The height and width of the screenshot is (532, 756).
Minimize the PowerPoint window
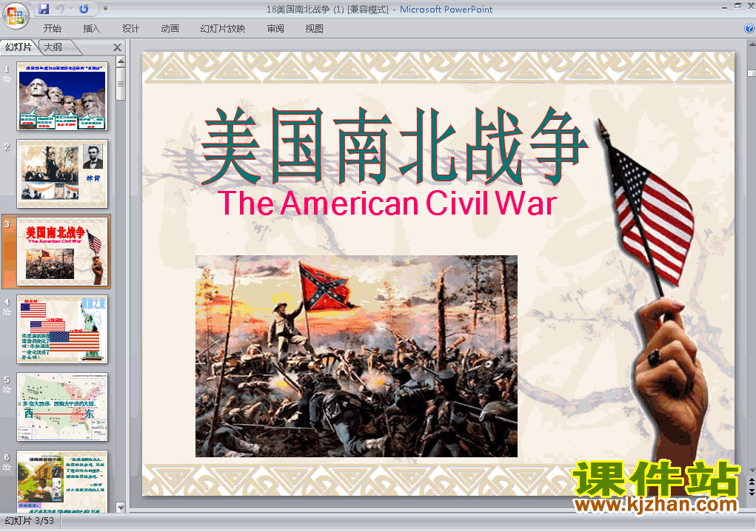point(725,7)
